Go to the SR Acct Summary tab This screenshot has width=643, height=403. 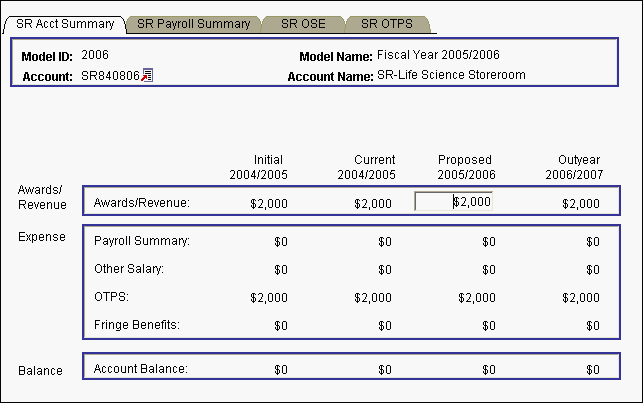click(64, 24)
